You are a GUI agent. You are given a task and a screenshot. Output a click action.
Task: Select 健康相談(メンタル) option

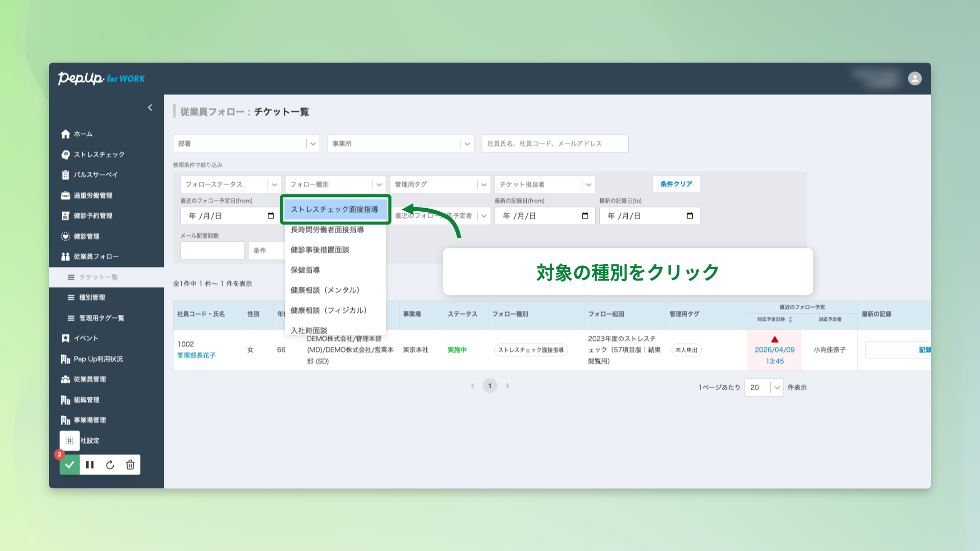click(335, 290)
